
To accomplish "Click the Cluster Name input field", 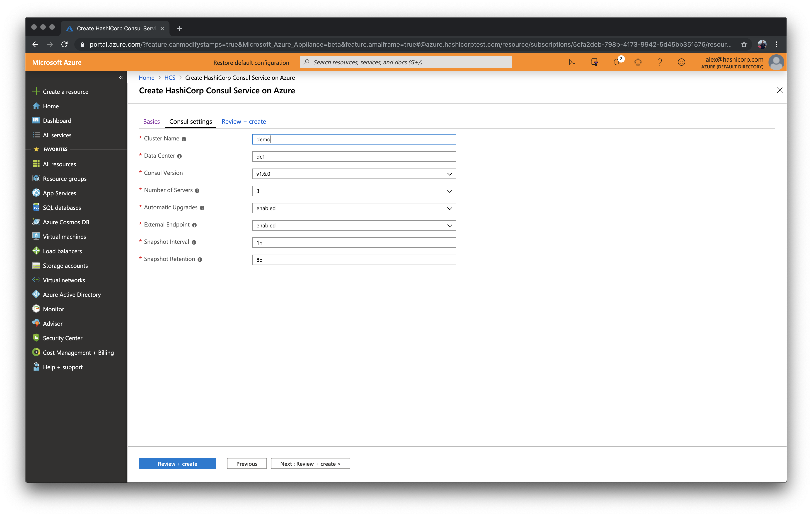I will click(x=354, y=139).
